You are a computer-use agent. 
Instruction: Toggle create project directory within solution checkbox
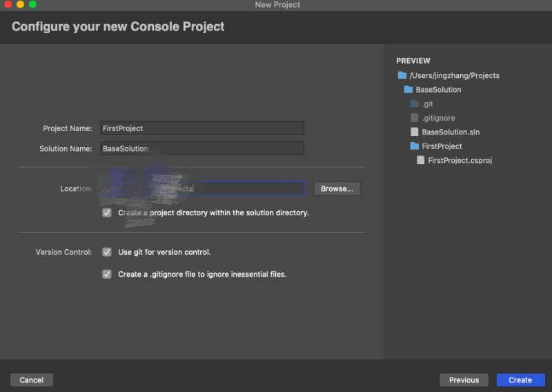click(x=107, y=213)
